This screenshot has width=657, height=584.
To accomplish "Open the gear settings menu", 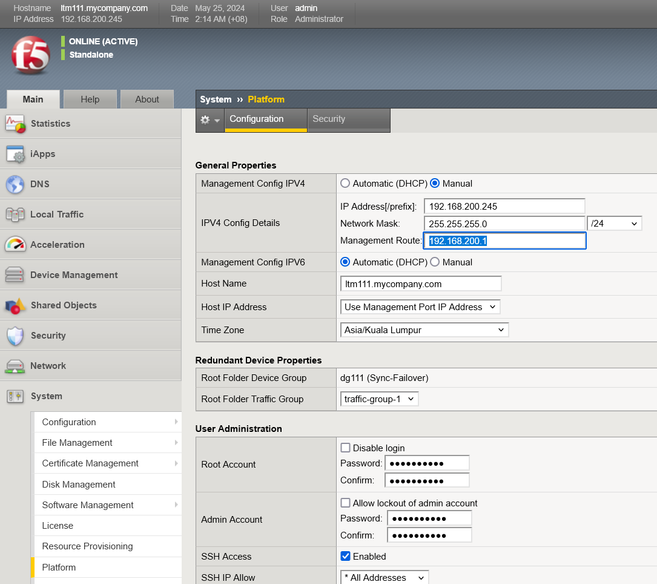I will click(209, 119).
